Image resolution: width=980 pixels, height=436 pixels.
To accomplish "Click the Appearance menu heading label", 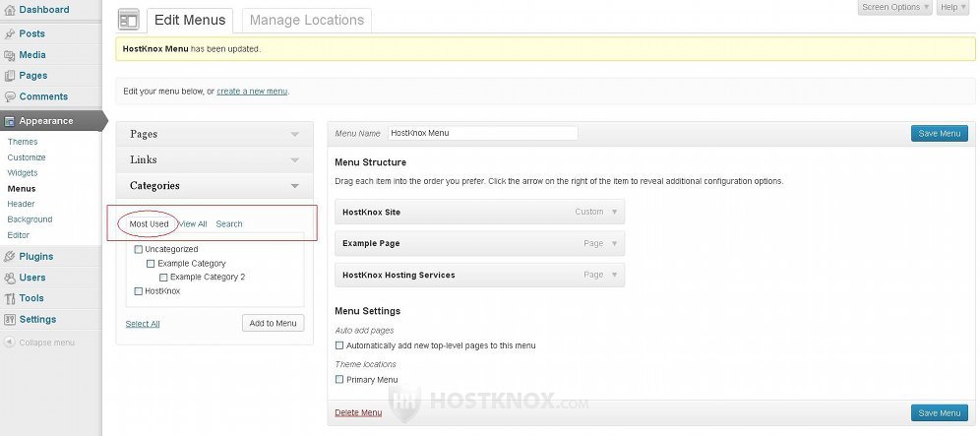I will [46, 121].
